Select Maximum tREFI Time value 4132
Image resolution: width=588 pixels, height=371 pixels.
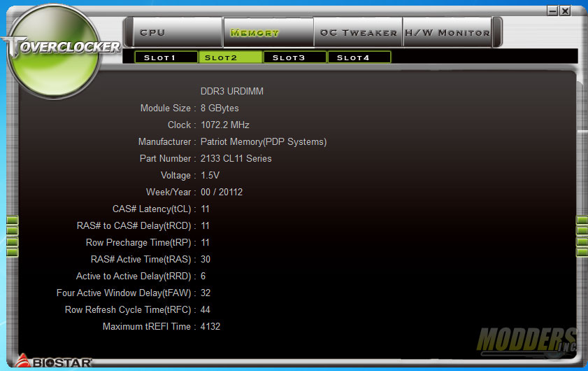click(210, 326)
